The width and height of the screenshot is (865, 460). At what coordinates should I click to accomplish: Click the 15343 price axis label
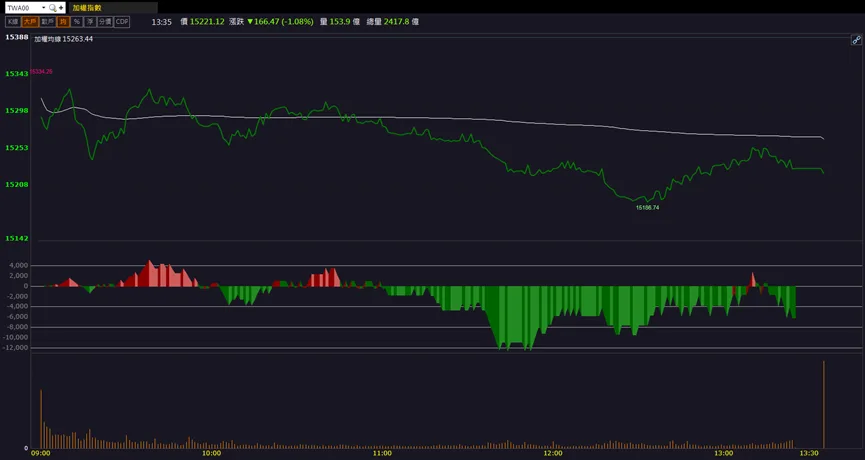click(x=17, y=73)
